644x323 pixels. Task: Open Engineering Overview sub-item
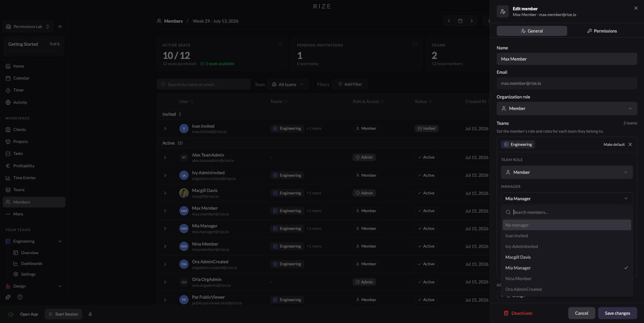[37, 253]
